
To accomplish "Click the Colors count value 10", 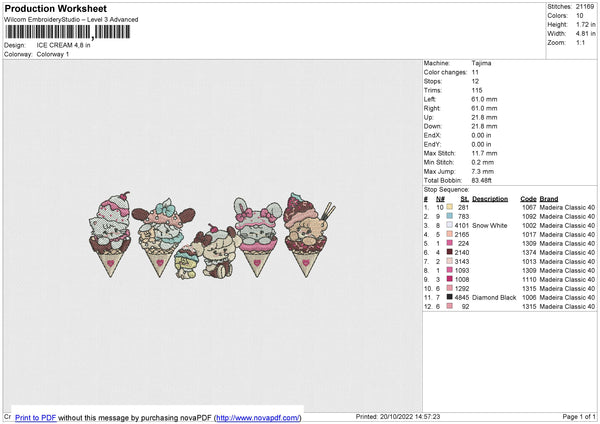I will [580, 16].
